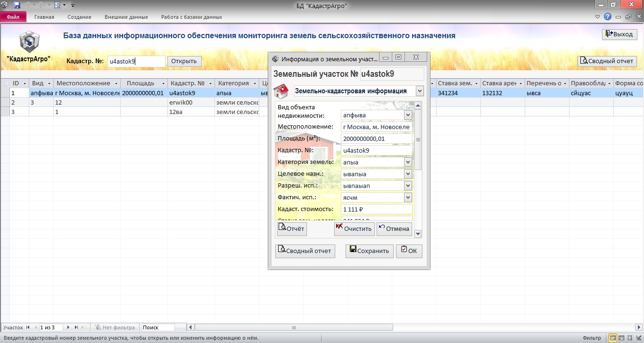Open the dialog's title bar system icon
Image resolution: width=644 pixels, height=343 pixels.
click(x=276, y=59)
